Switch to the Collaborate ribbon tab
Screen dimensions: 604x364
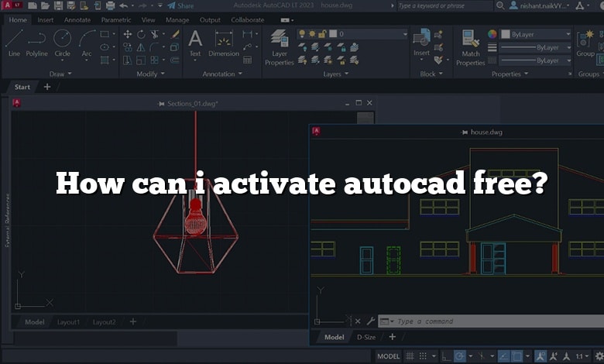coord(247,19)
